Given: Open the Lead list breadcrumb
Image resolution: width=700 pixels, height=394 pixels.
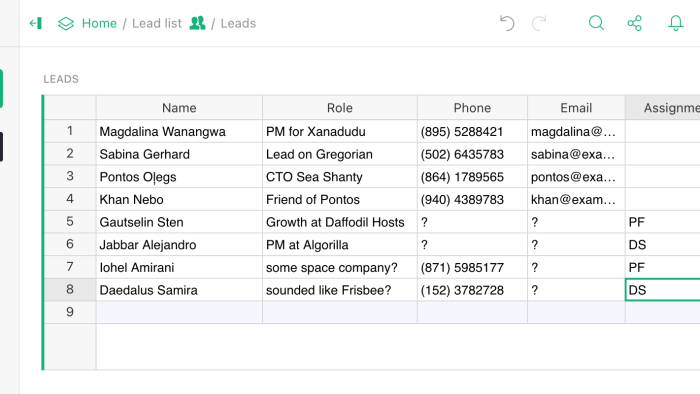Looking at the screenshot, I should click(157, 23).
